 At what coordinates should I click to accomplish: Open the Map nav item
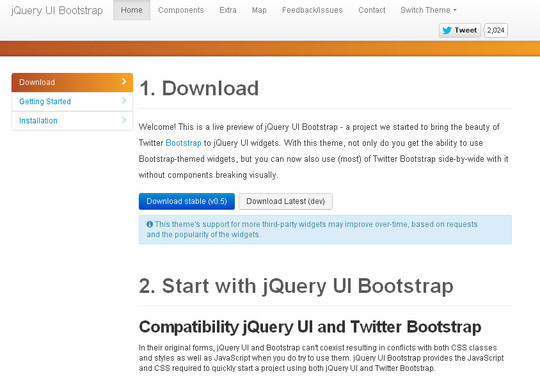coord(259,10)
